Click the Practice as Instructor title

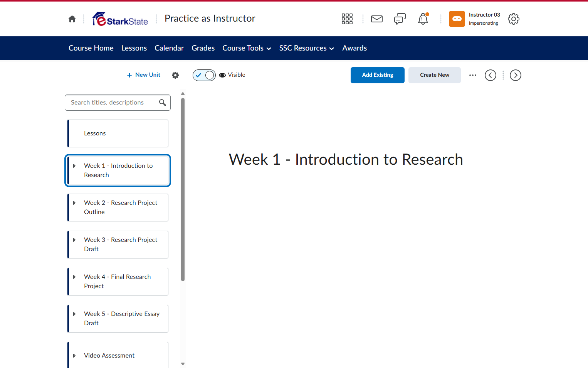[210, 19]
